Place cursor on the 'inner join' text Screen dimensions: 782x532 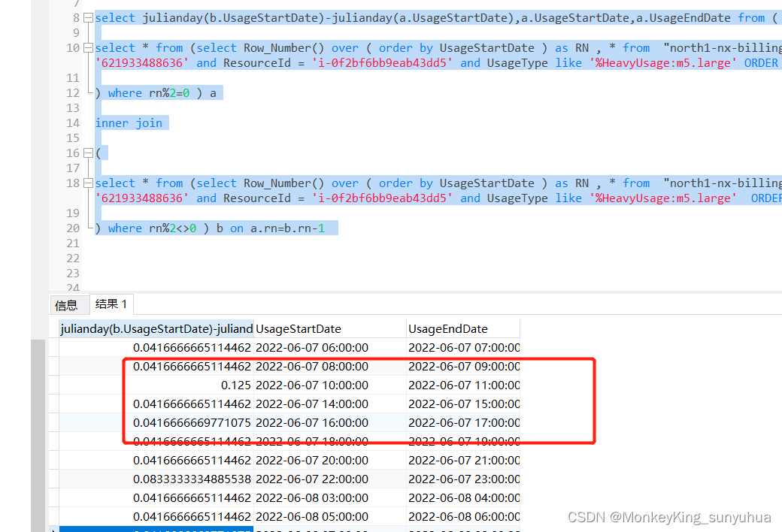(x=129, y=123)
